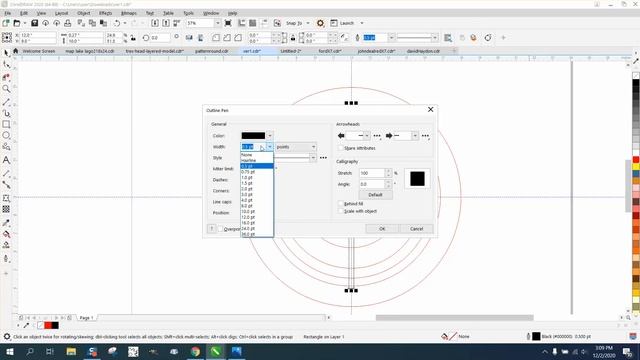Select the Pick tool in toolbox

(6, 53)
